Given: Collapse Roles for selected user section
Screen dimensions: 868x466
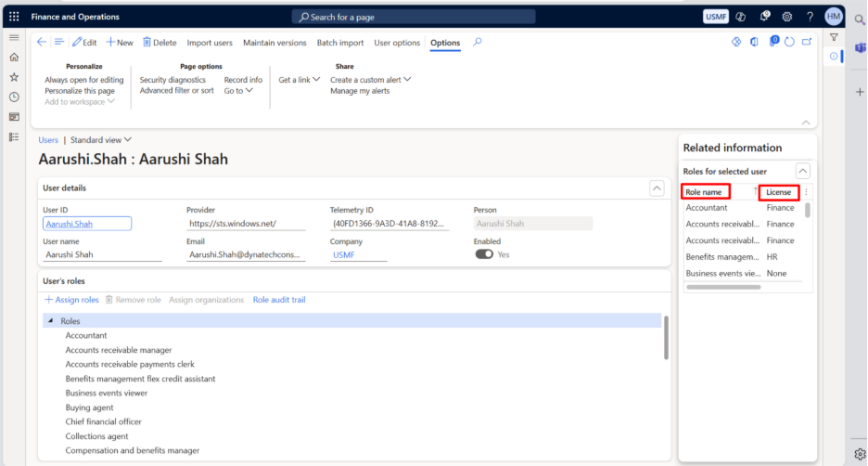Looking at the screenshot, I should (803, 171).
